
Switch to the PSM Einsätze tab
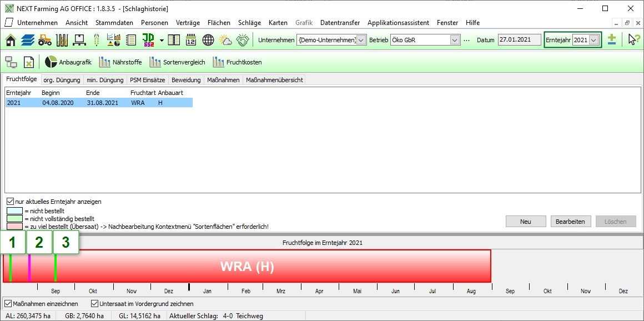(147, 80)
